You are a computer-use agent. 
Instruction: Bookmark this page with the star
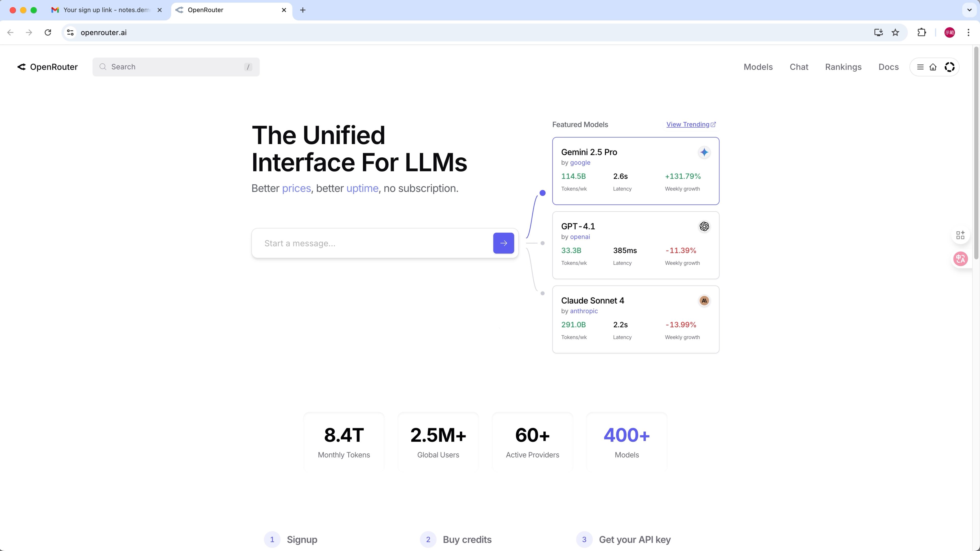tap(895, 32)
